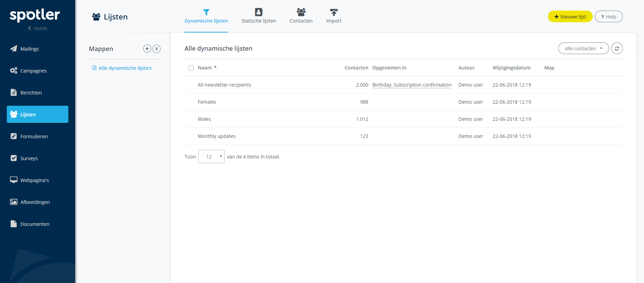Switch to Statische lijsten tab
Image resolution: width=644 pixels, height=283 pixels.
[x=259, y=16]
